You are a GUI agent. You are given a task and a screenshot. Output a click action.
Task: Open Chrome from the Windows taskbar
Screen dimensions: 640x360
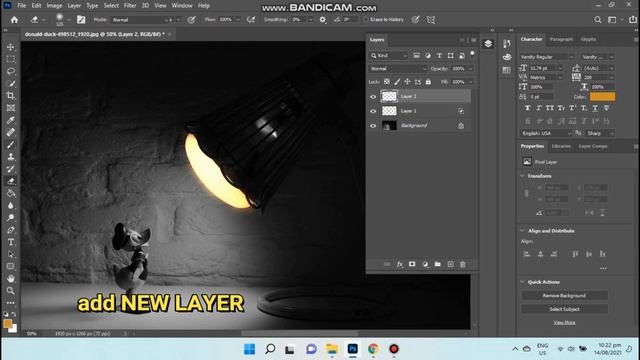373,349
